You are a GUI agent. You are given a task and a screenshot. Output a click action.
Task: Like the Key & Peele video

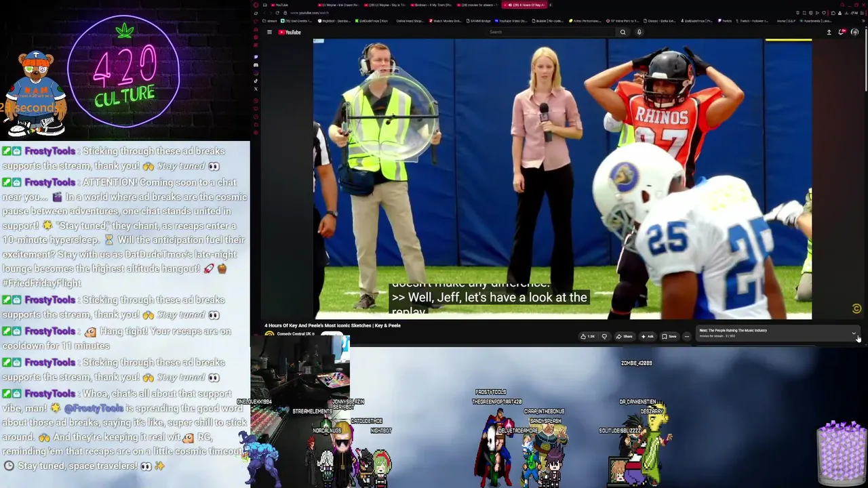tap(587, 336)
